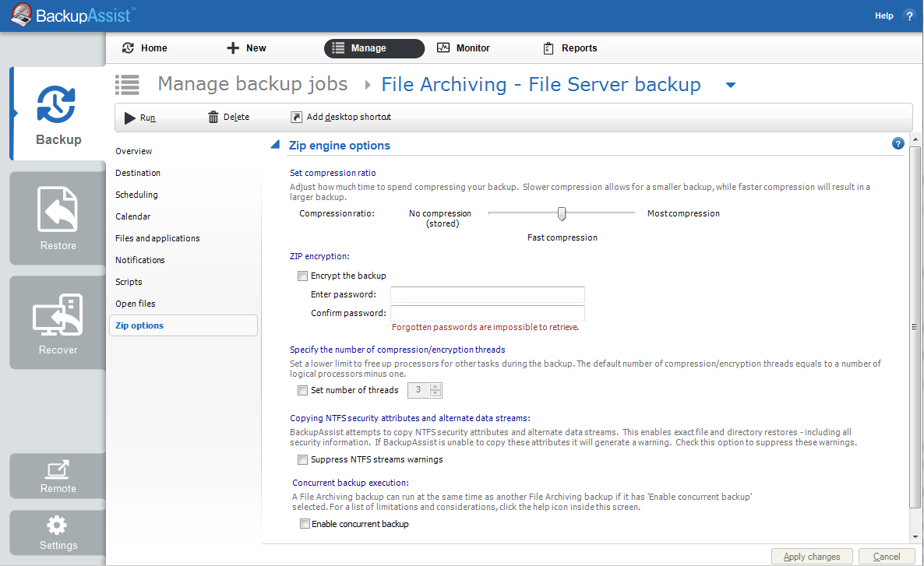Screen dimensions: 924x566
Task: Click the Run play icon
Action: point(130,118)
